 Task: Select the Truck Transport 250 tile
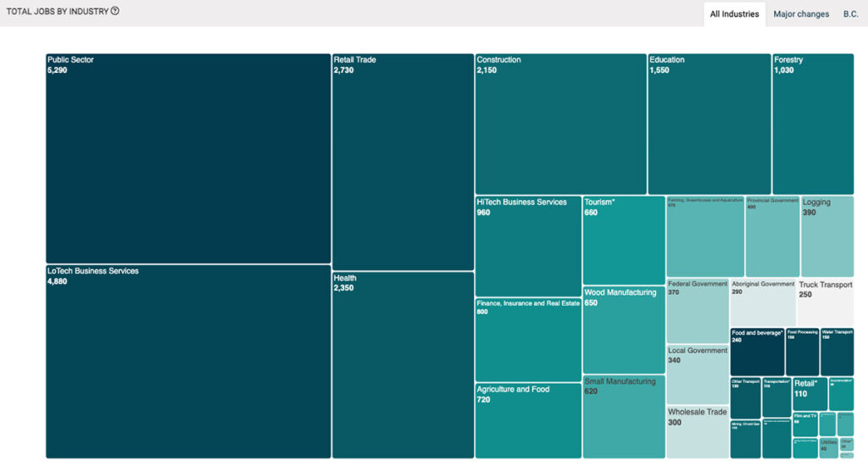tap(826, 302)
